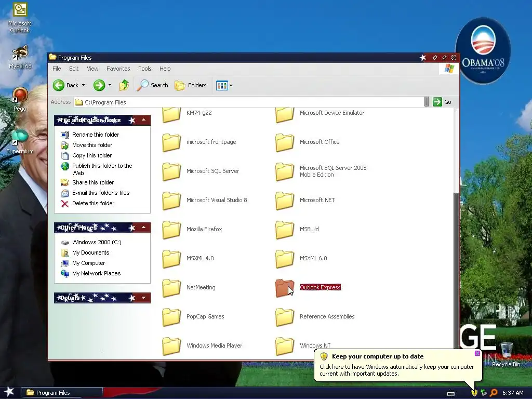
Task: Select the SQL Server 2005 Mobile Edition folder
Action: pyautogui.click(x=321, y=171)
